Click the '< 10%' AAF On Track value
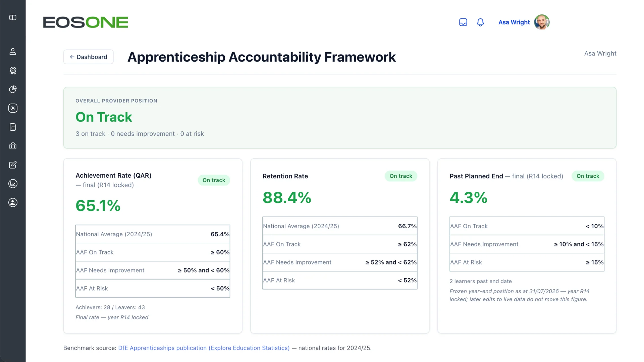Image resolution: width=644 pixels, height=362 pixels. tap(594, 226)
